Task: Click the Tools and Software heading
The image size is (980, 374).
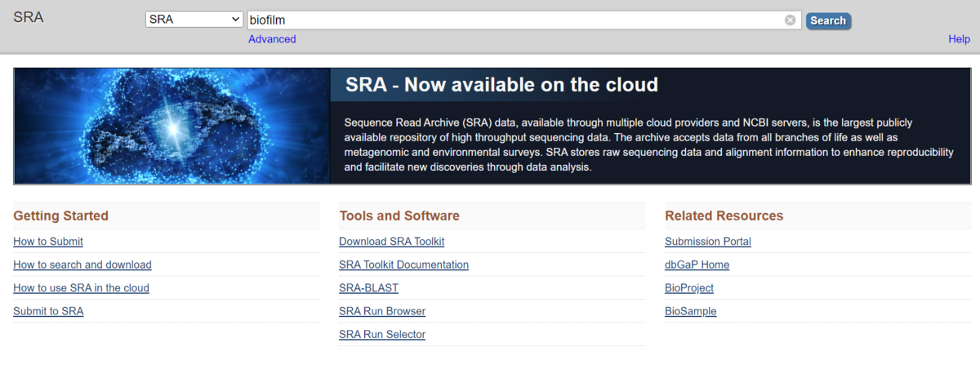Action: click(399, 216)
